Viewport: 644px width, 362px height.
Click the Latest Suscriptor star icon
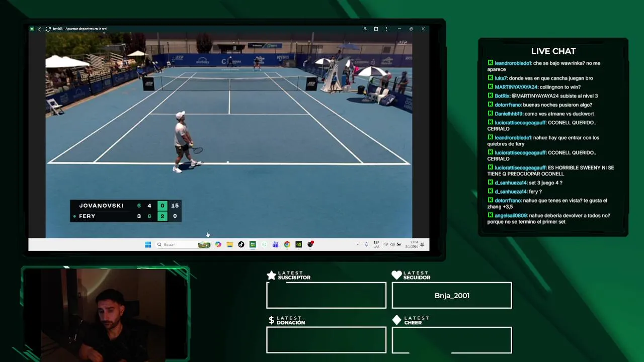(271, 275)
